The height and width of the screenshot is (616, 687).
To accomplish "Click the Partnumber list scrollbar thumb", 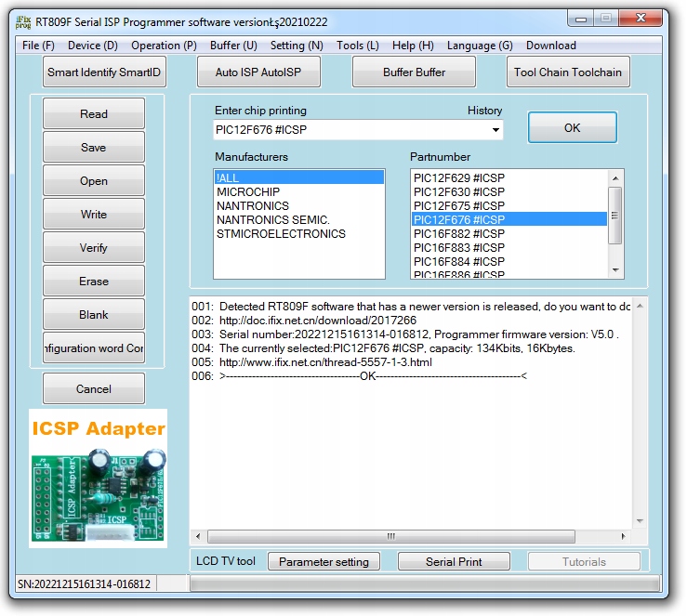I will coord(615,215).
